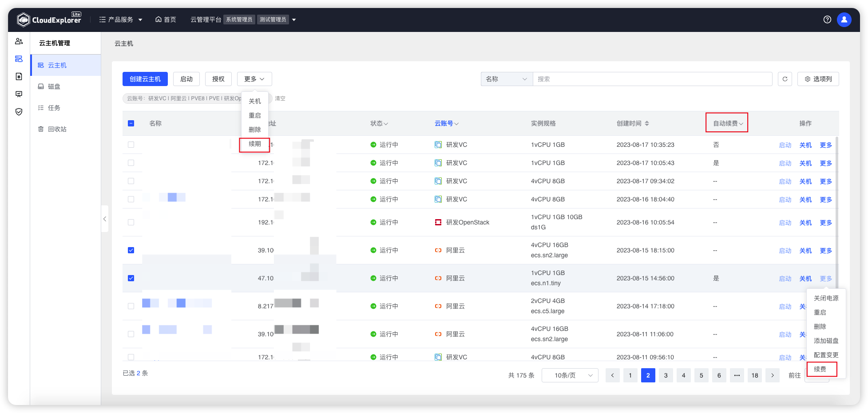868x413 pixels.
Task: Open the monitoring screen sidebar icon
Action: point(19,94)
